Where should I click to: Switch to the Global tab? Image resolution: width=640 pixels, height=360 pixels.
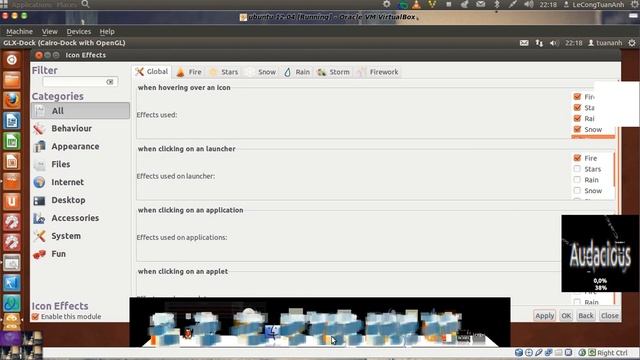[151, 72]
